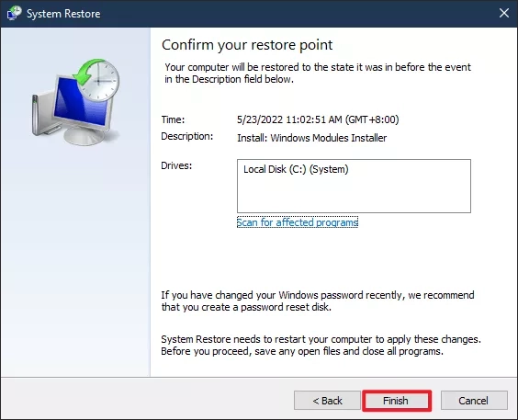Click the large computer and clock illustration
Screen dimensions: 518x420
click(76, 102)
